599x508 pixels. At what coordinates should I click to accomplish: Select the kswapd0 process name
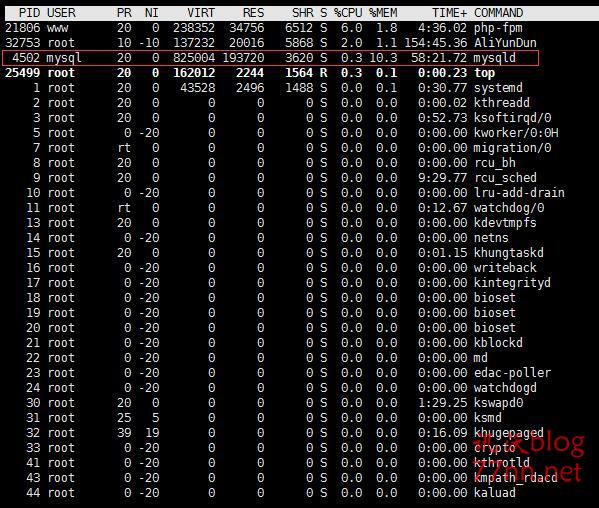point(498,403)
